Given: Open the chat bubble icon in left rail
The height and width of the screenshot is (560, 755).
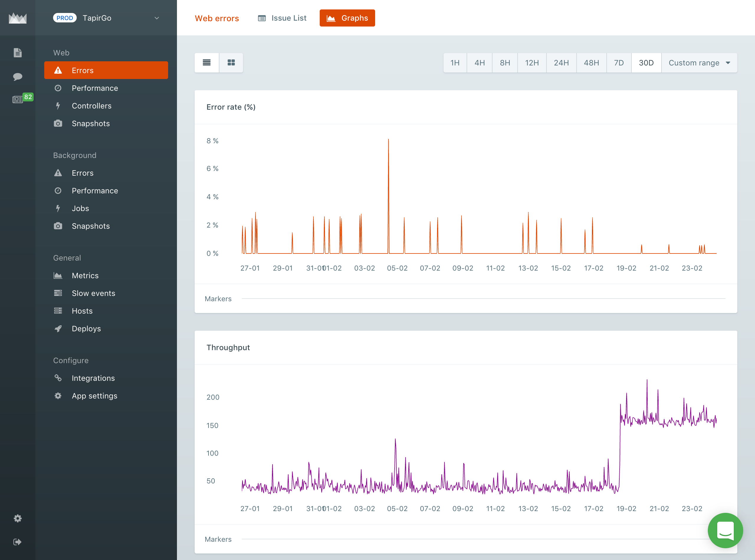Looking at the screenshot, I should pos(18,77).
